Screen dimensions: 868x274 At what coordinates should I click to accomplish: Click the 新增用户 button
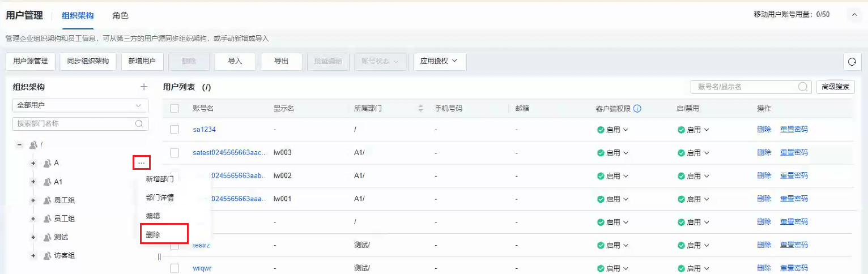[142, 61]
